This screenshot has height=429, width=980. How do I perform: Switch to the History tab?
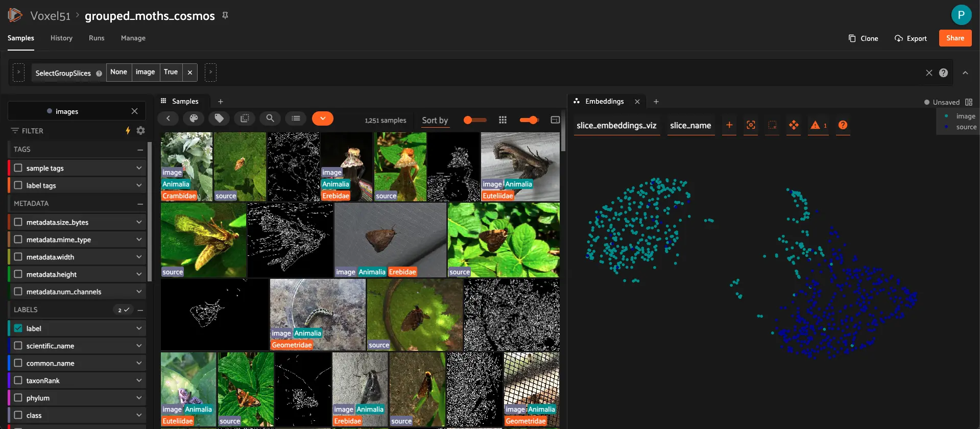61,38
